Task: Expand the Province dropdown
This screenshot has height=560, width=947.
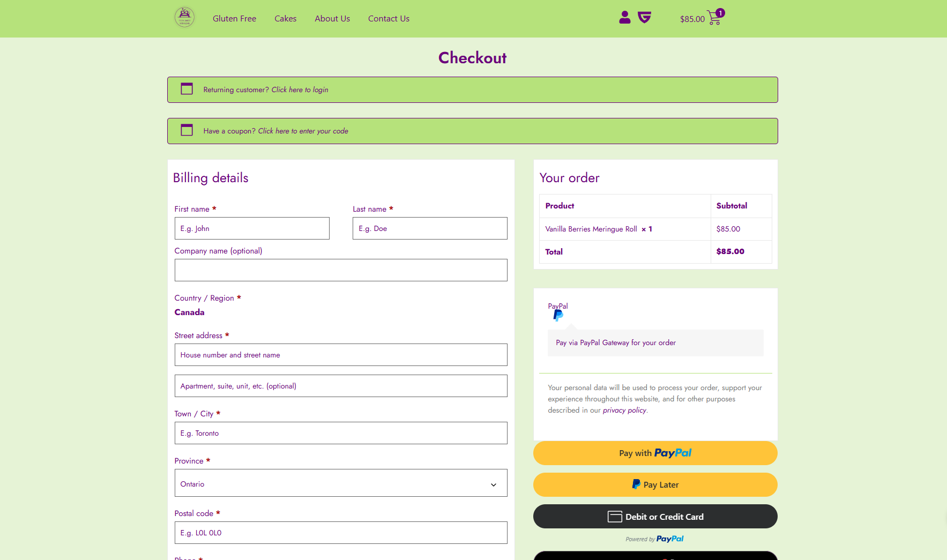Action: (340, 483)
